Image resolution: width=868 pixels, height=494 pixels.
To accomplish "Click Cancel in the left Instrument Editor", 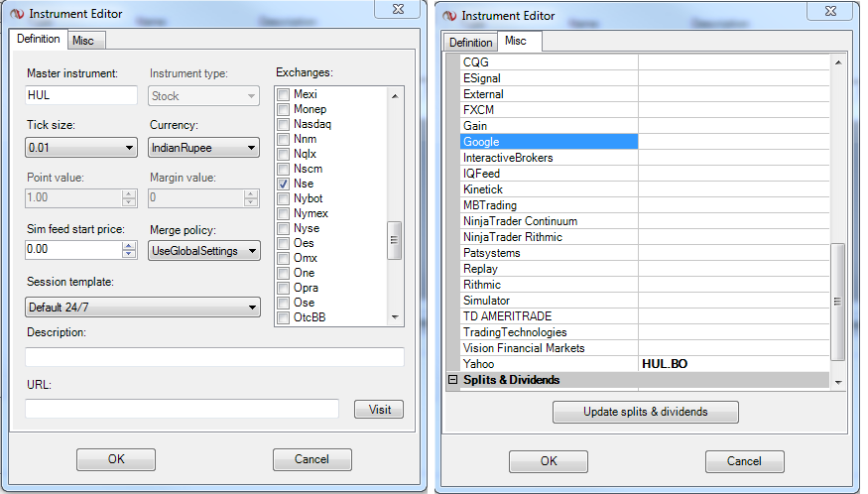I will pos(311,459).
